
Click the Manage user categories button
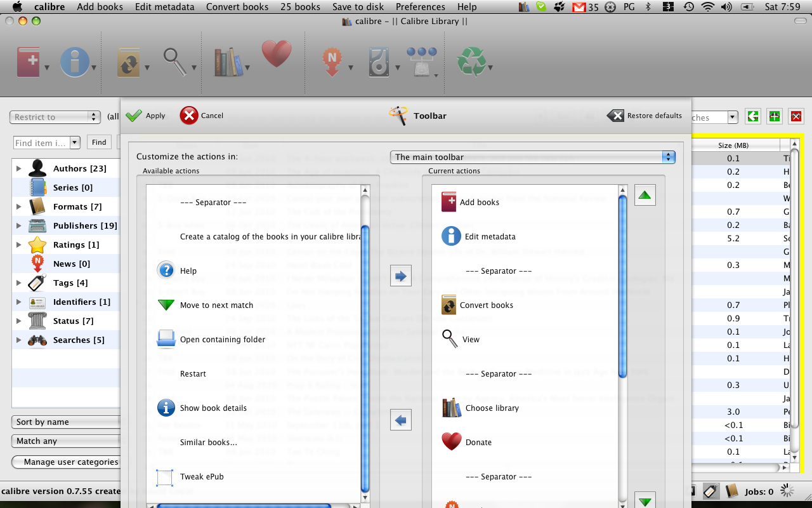66,462
